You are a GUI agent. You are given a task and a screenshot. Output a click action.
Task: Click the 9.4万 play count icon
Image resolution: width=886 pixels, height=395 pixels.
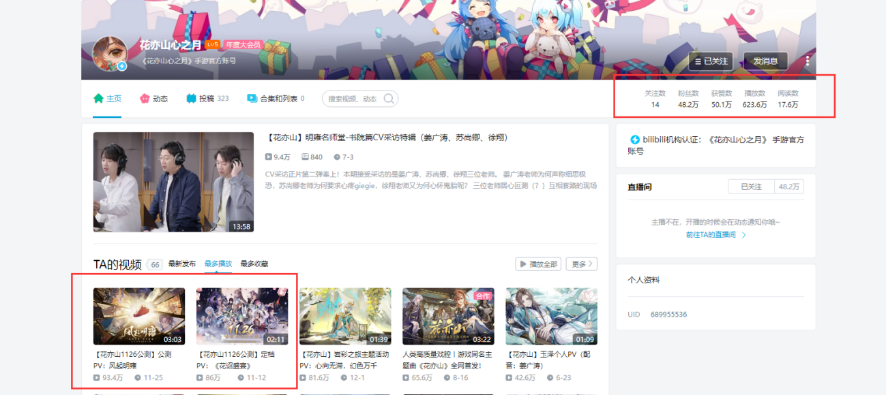coord(268,157)
